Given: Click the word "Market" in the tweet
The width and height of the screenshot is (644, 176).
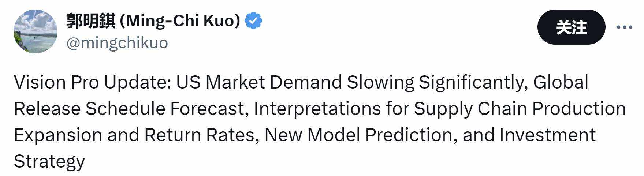Looking at the screenshot, I should [x=235, y=82].
